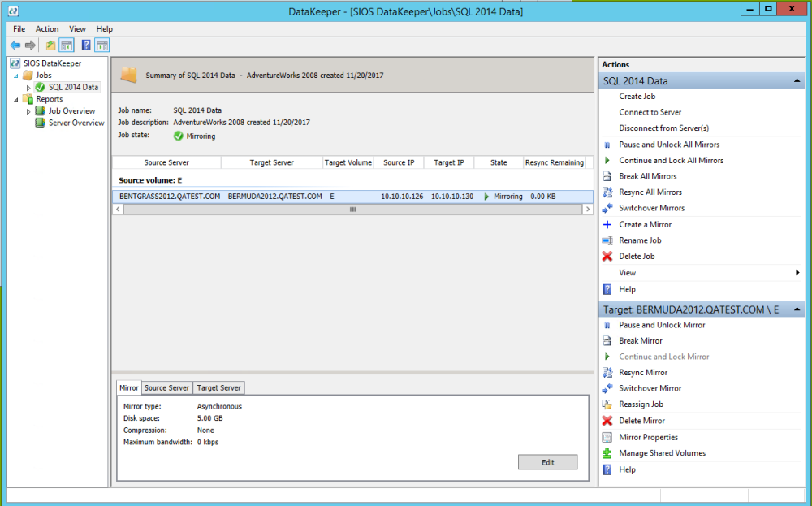The image size is (812, 506).
Task: Expand the Job Overview tree node
Action: tap(28, 112)
